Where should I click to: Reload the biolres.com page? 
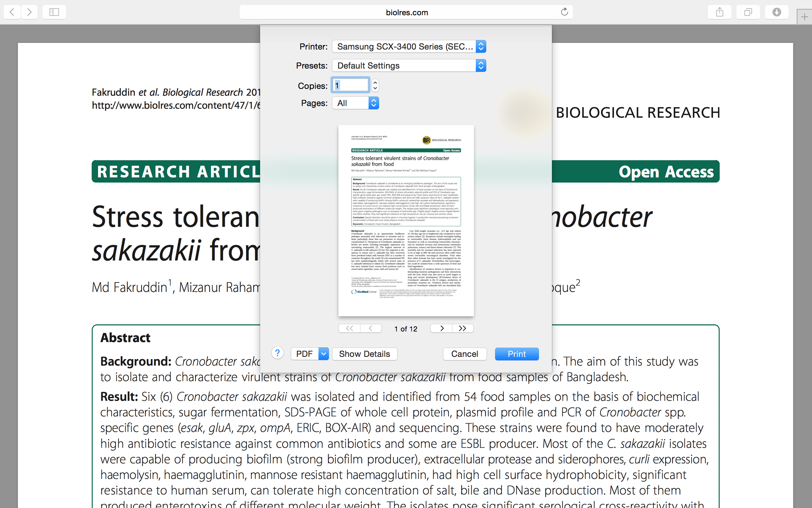tap(564, 12)
